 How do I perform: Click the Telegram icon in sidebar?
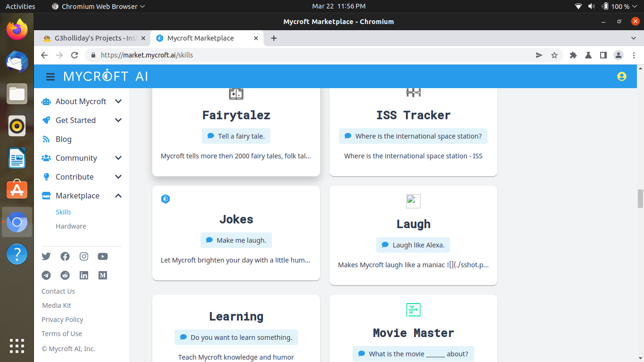click(46, 275)
